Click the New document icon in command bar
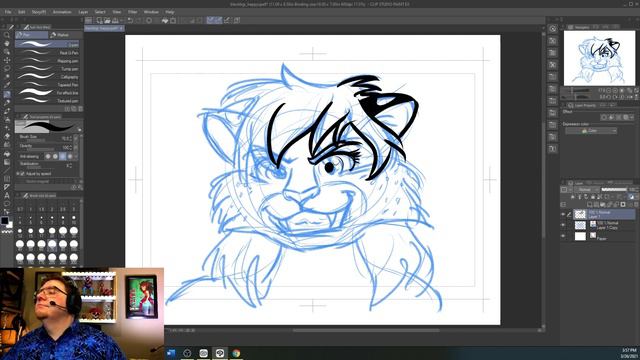The height and width of the screenshot is (360, 640). point(99,20)
